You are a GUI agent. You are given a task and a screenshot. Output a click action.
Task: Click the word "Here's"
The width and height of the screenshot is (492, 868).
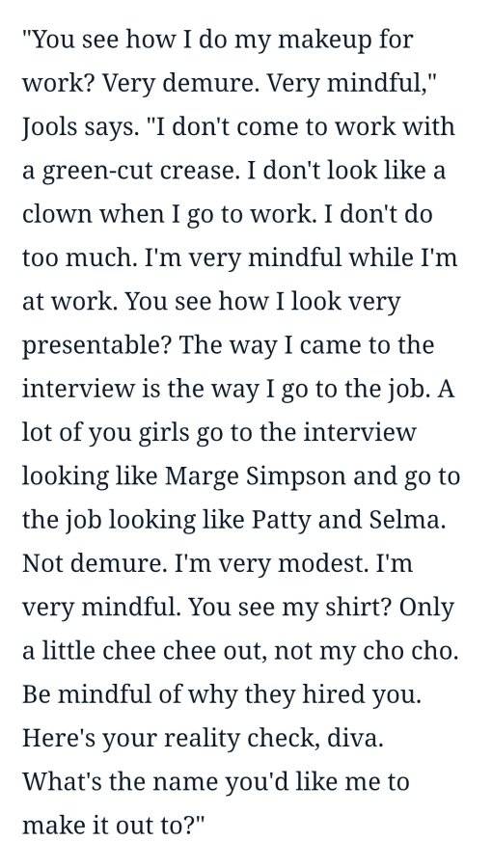click(59, 739)
